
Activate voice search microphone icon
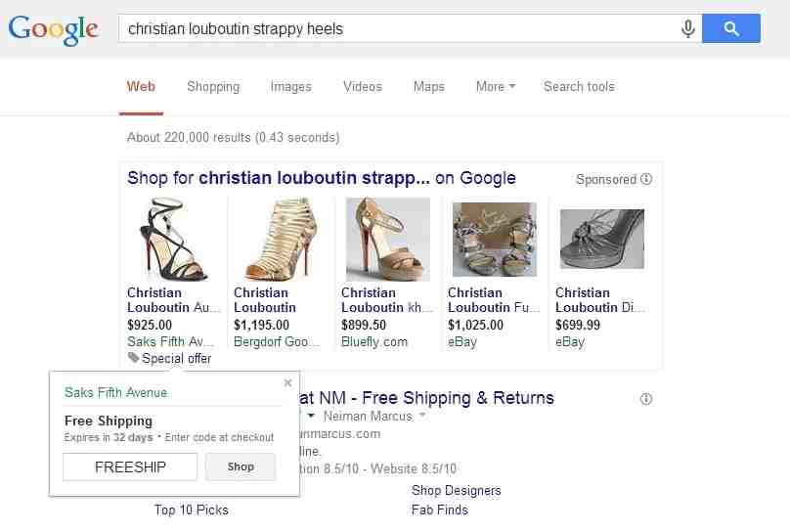click(x=687, y=28)
